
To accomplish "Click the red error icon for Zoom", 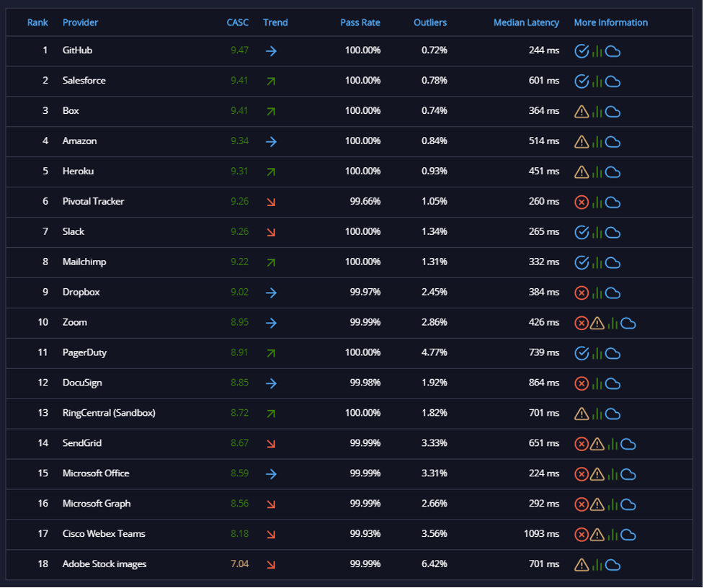I will tap(582, 323).
